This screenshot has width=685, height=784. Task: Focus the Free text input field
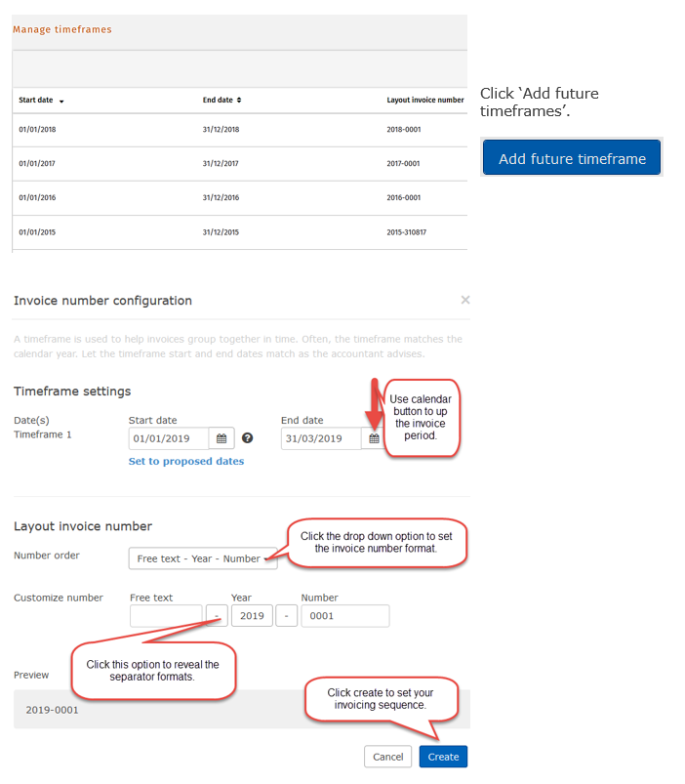pyautogui.click(x=166, y=616)
